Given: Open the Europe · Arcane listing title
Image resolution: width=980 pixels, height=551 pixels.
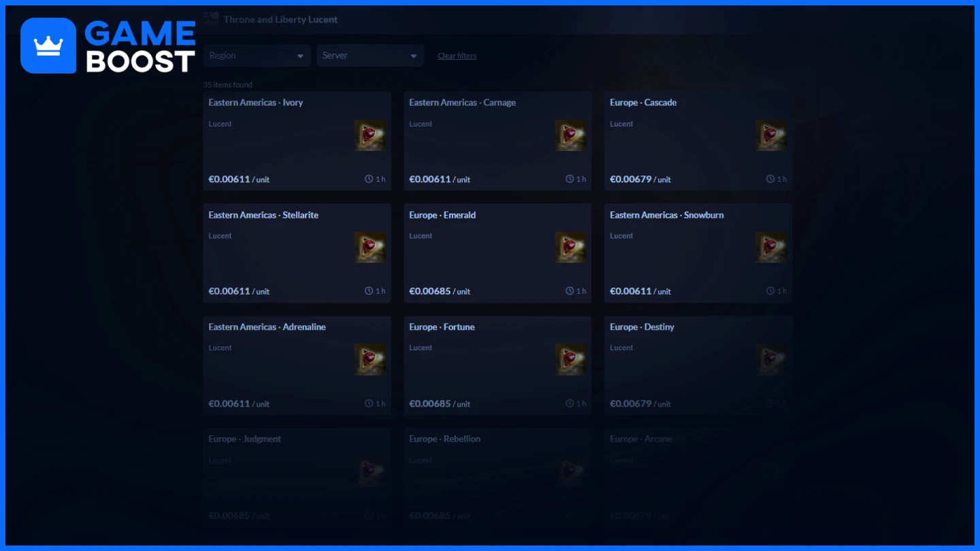Looking at the screenshot, I should point(641,439).
